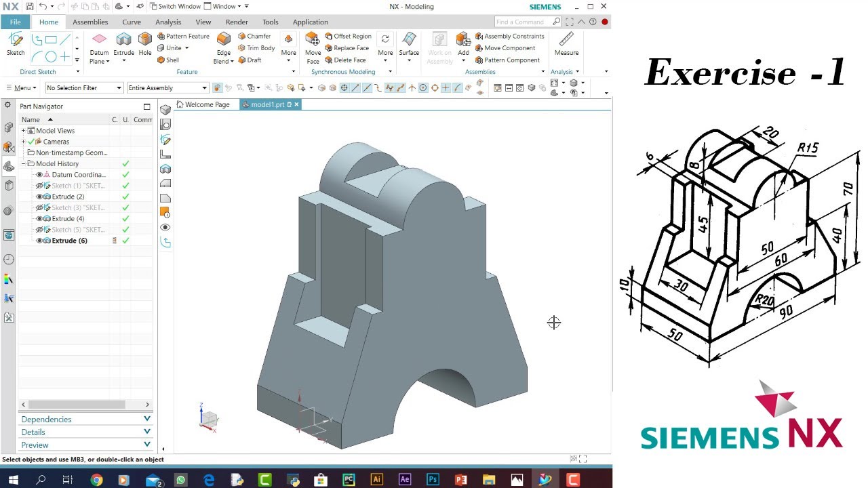Show the Sketch (3) feature
868x488 pixels.
coord(39,207)
